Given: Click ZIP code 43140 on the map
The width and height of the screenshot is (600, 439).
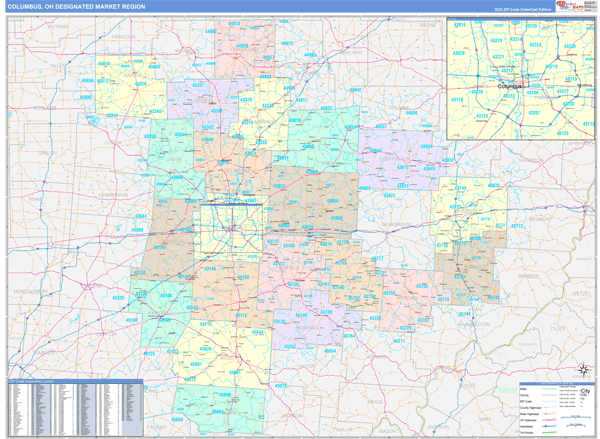Looking at the screenshot, I should pyautogui.click(x=160, y=247).
